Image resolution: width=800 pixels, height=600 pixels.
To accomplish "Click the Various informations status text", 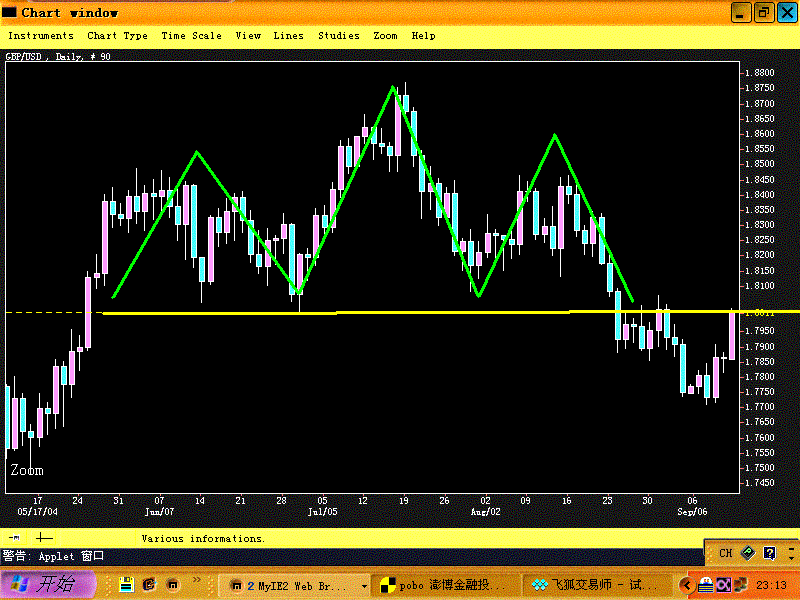I will click(x=203, y=539).
